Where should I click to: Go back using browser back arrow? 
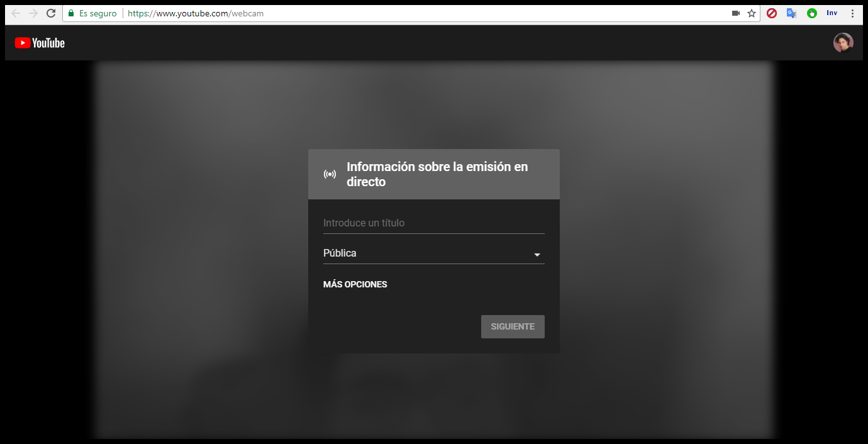[16, 13]
